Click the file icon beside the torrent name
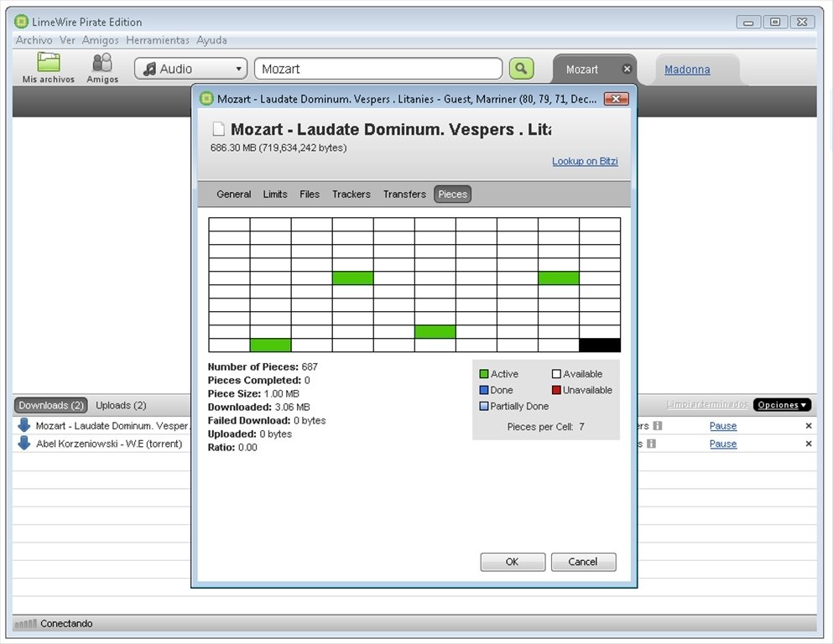 218,129
